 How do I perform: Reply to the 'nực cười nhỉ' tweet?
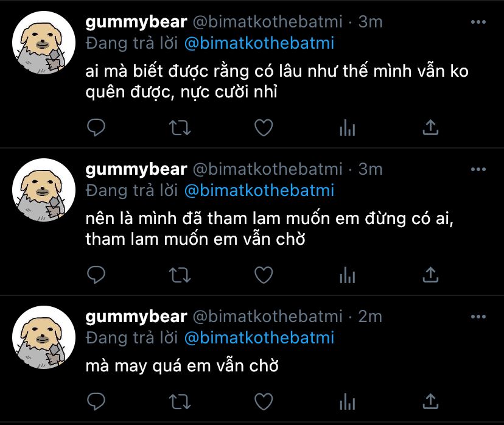point(96,127)
